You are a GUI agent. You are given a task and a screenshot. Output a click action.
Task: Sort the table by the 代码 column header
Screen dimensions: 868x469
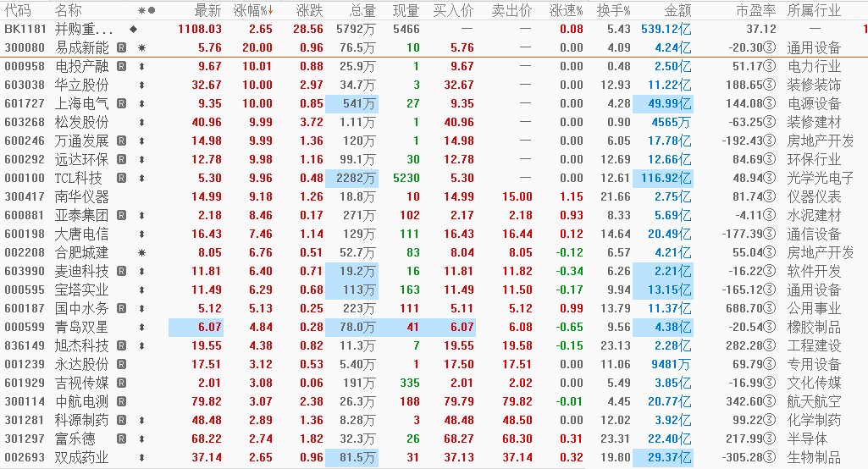18,10
